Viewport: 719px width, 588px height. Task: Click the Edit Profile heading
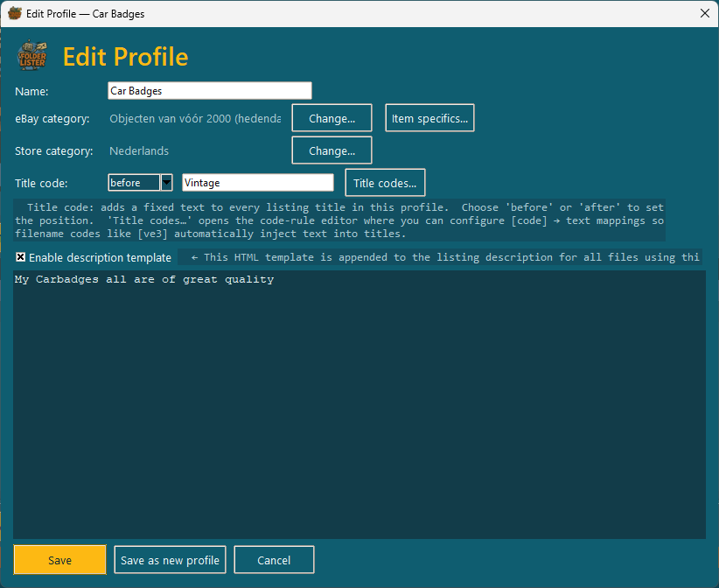[126, 57]
